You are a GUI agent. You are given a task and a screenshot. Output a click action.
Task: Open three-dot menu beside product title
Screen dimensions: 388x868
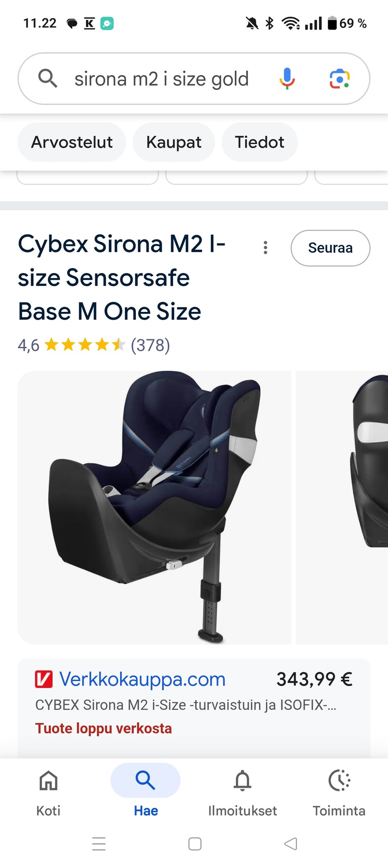coord(266,248)
